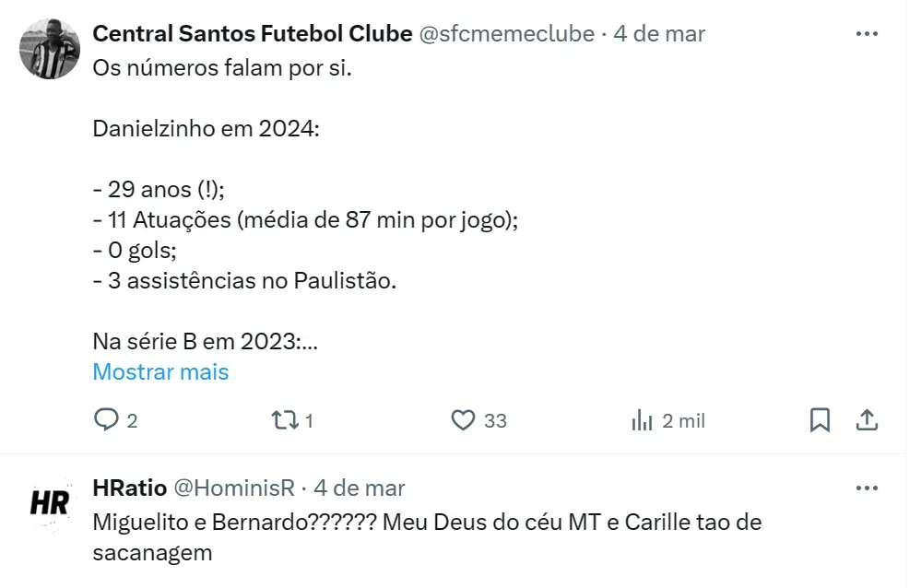The height and width of the screenshot is (588, 921).
Task: Expand tweet with Mostrar mais
Action: click(160, 372)
